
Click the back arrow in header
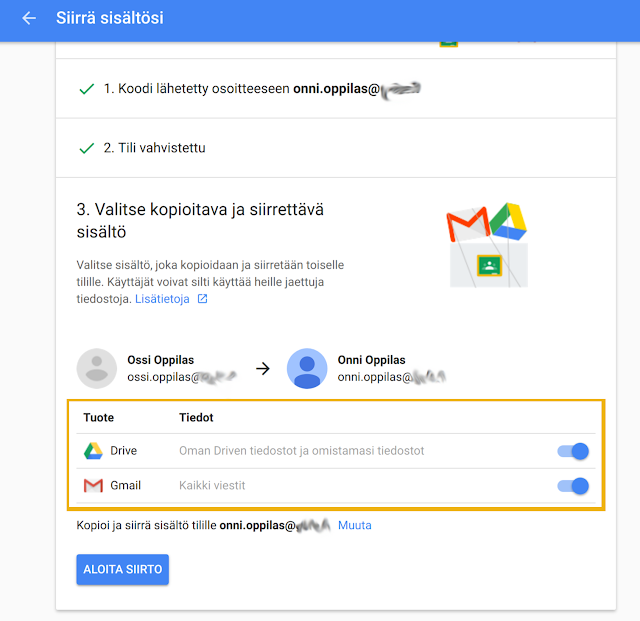click(28, 19)
